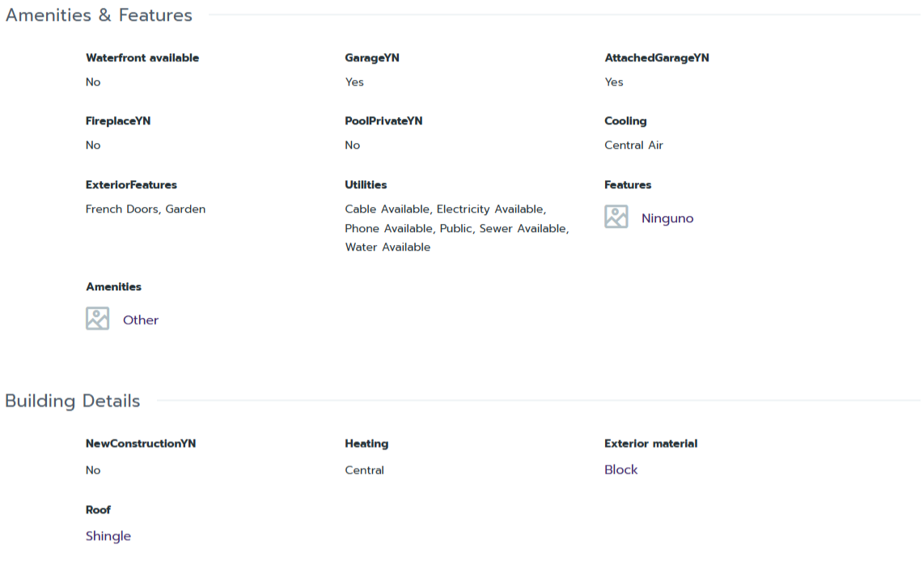
Task: Click the Building Details section heading
Action: point(73,401)
